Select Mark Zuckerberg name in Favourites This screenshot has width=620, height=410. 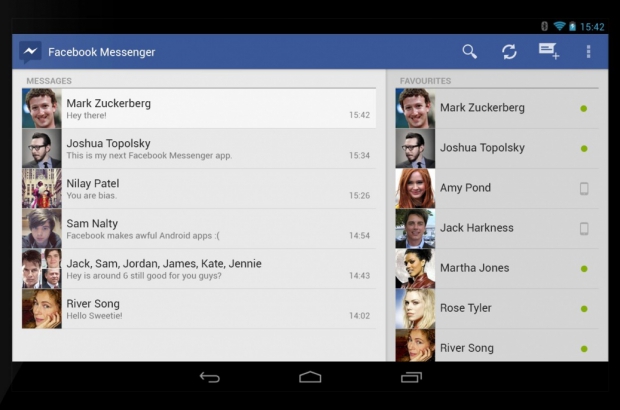coord(482,108)
